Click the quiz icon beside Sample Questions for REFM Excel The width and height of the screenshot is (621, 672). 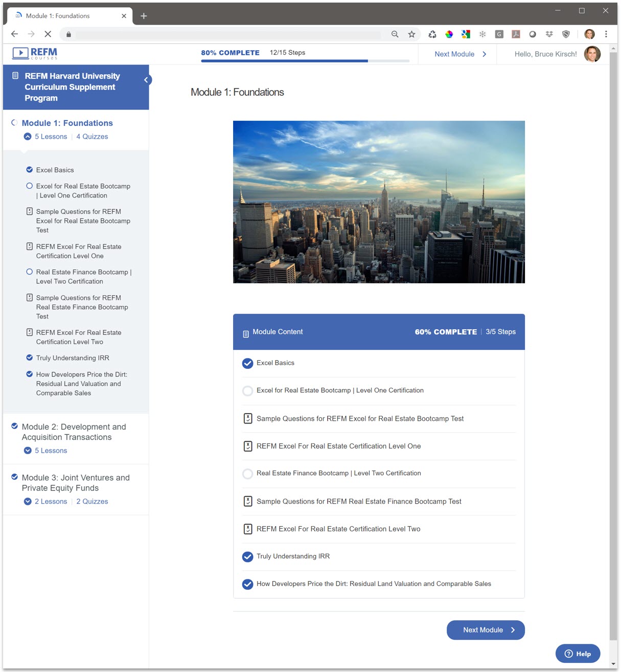tap(248, 418)
